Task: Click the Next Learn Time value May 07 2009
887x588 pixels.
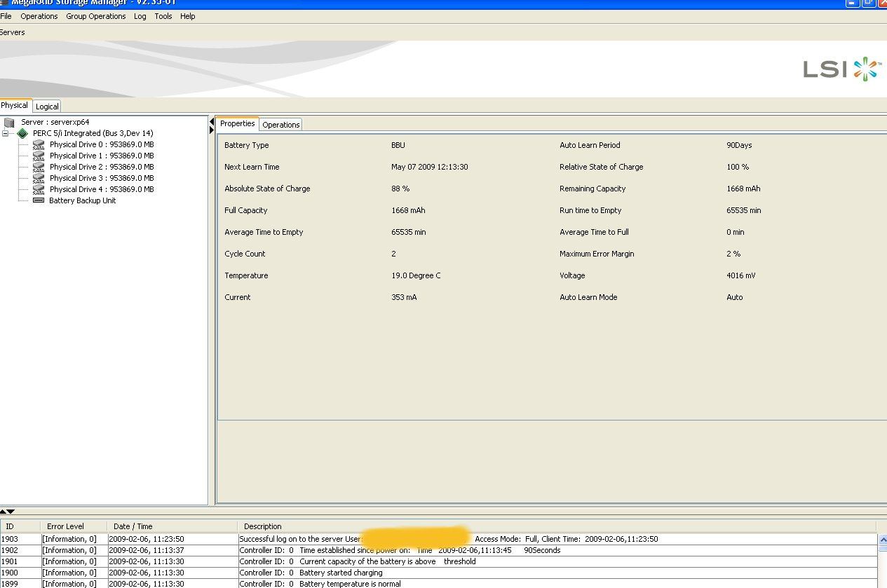Action: [429, 167]
